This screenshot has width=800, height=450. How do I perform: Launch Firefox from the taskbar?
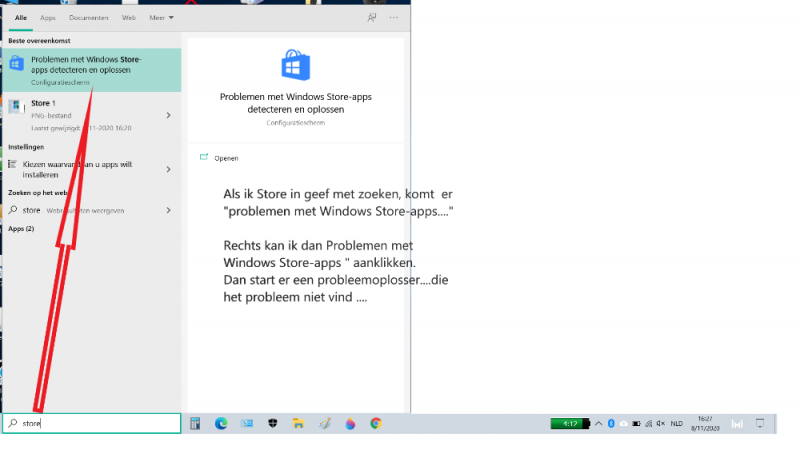[x=350, y=424]
